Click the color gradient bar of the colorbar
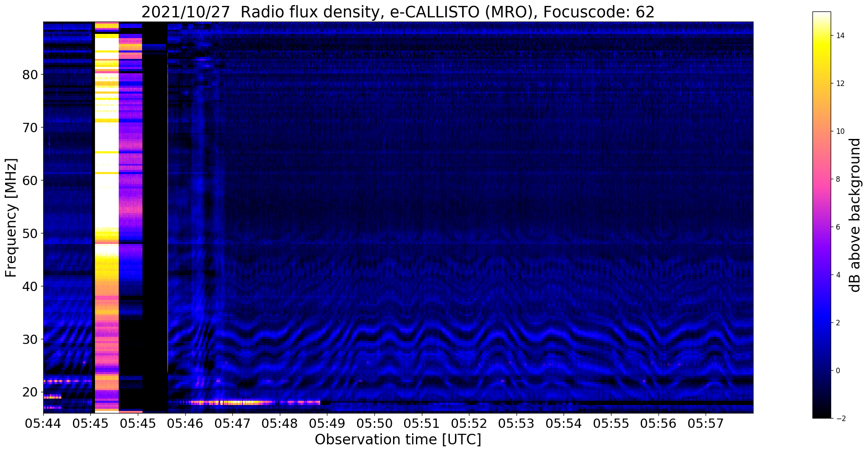 pos(821,215)
